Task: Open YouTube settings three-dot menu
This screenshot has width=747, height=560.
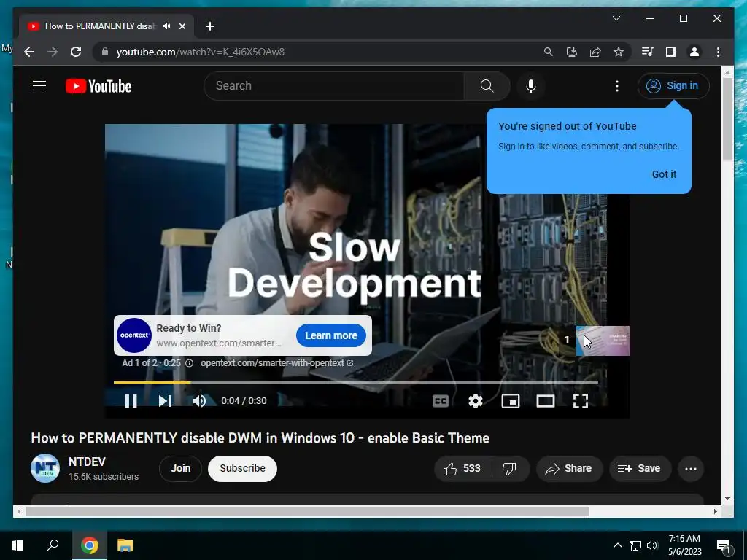Action: (617, 86)
